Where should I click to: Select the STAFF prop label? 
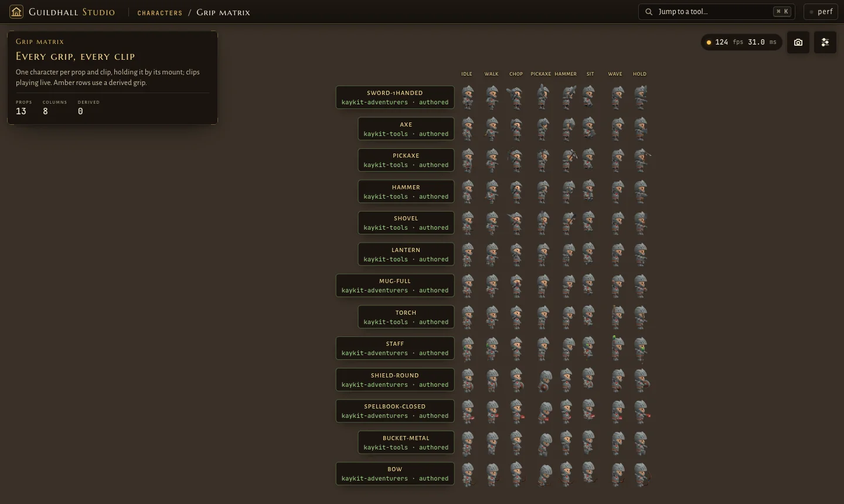[x=395, y=348]
